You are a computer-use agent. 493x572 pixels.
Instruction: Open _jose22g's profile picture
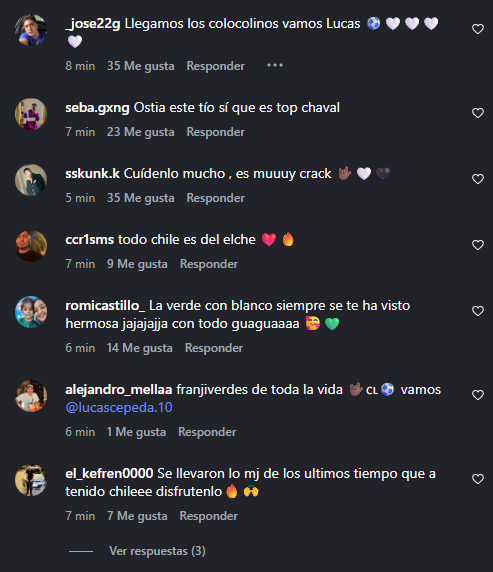(x=31, y=30)
